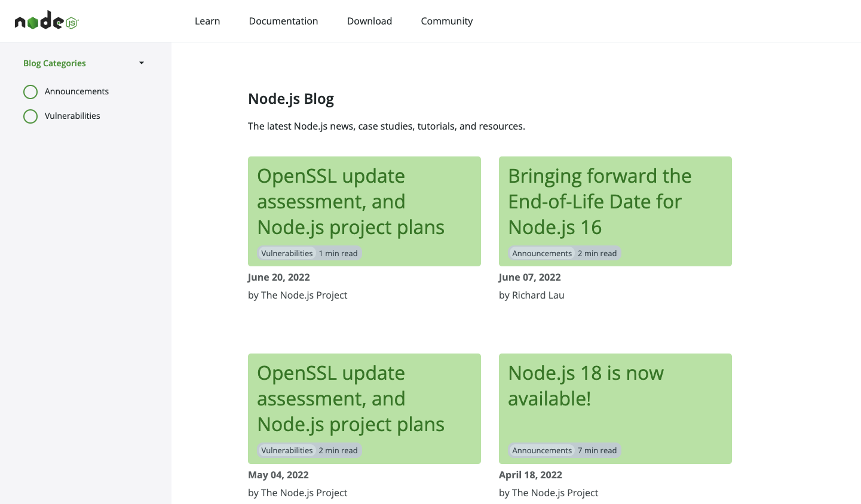The image size is (861, 504).
Task: Click the "1 min read" label
Action: [x=338, y=253]
